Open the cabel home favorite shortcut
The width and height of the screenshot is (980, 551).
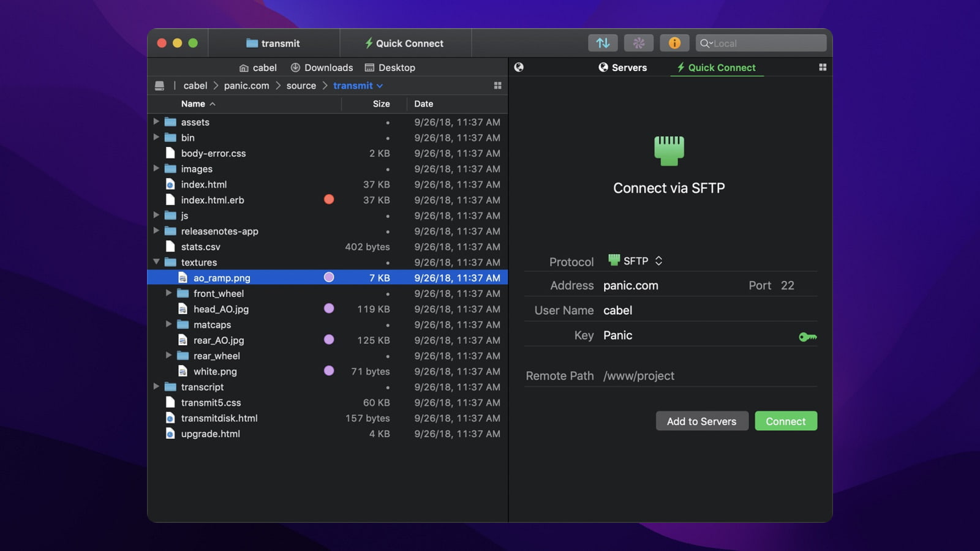coord(258,67)
